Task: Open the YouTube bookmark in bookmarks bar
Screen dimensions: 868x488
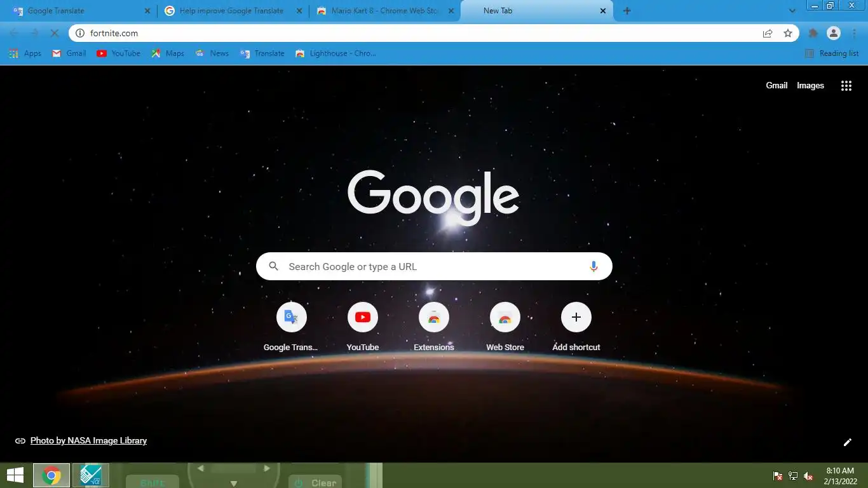Action: pos(118,53)
